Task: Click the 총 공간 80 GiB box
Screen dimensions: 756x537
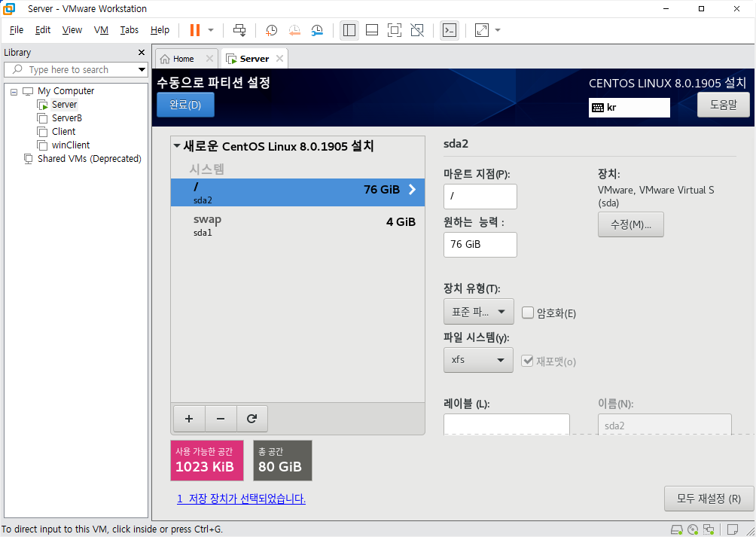Action: pyautogui.click(x=282, y=460)
